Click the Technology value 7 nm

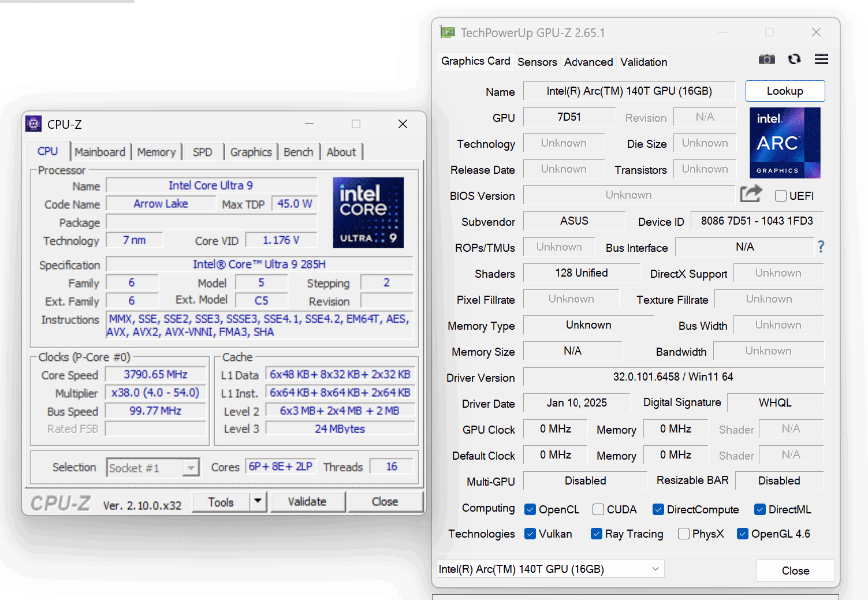(x=134, y=240)
